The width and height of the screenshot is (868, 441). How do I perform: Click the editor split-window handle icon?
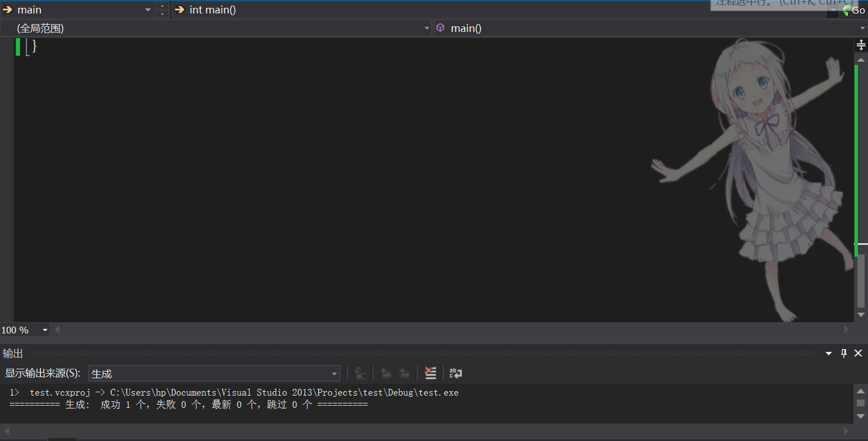(x=861, y=45)
